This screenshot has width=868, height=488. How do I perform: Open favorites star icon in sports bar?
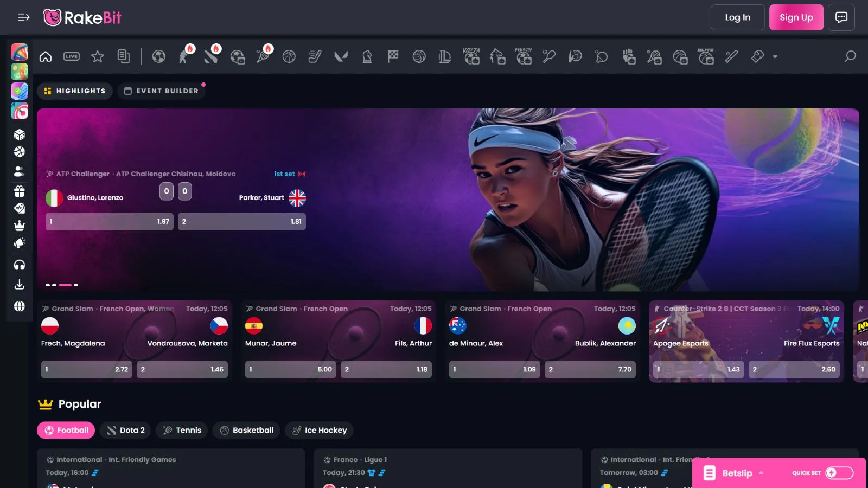pyautogui.click(x=98, y=56)
